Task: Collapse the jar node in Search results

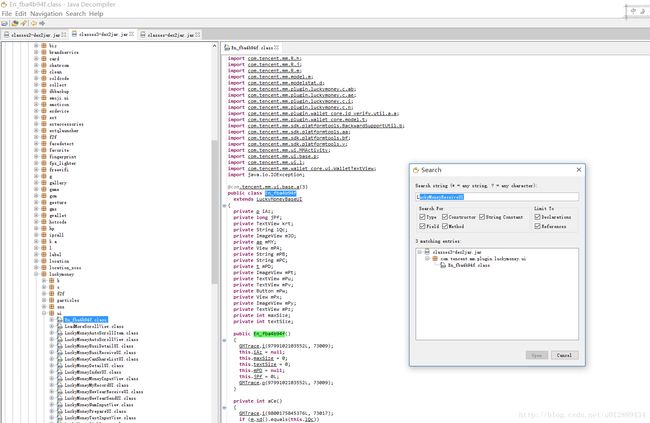Action: click(x=420, y=252)
